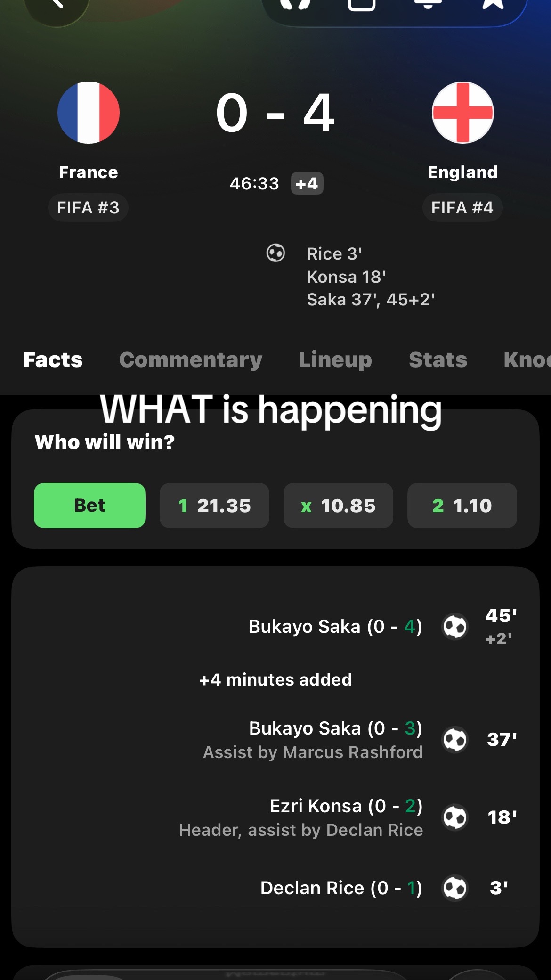Screen dimensions: 551x980
Task: Choose the France win odds 21.35
Action: (214, 506)
